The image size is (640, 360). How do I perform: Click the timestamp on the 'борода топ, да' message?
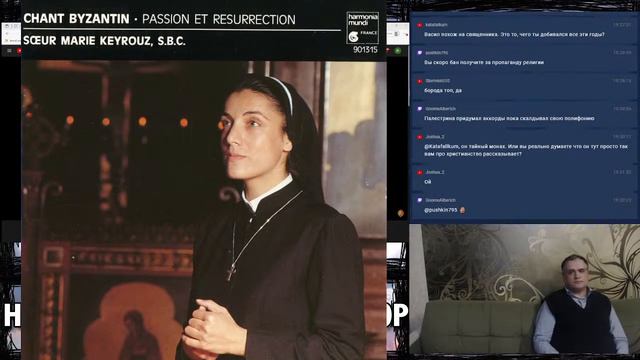point(622,81)
